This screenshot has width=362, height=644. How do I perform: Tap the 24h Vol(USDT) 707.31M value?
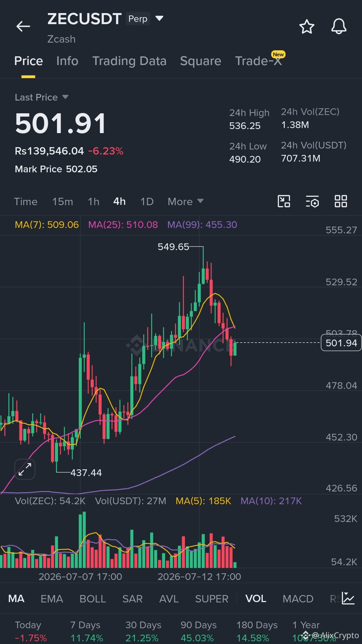pyautogui.click(x=301, y=158)
